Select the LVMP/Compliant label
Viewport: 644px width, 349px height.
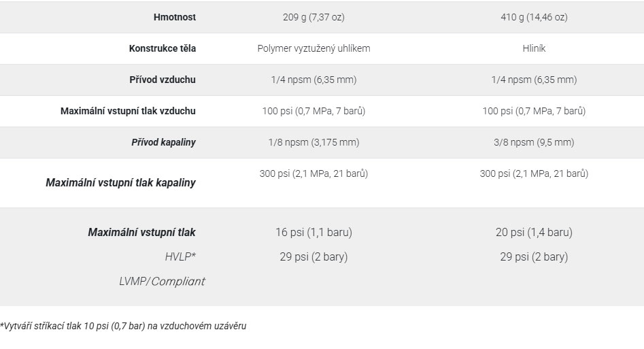coord(162,282)
